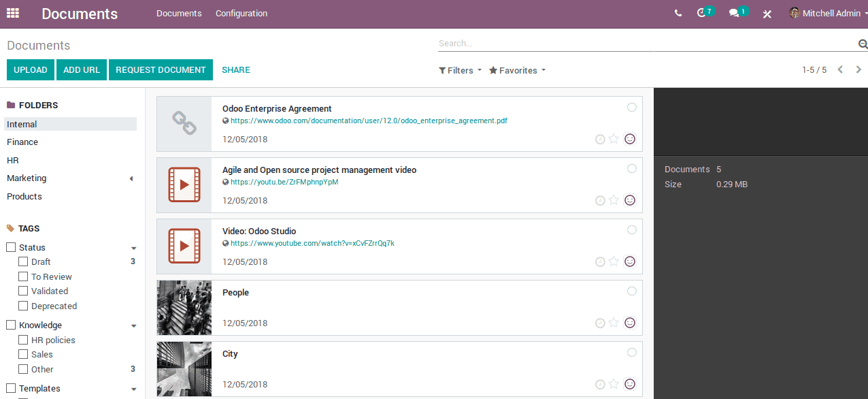This screenshot has width=868, height=399.
Task: Check the HR policies tag checkbox
Action: (x=23, y=340)
